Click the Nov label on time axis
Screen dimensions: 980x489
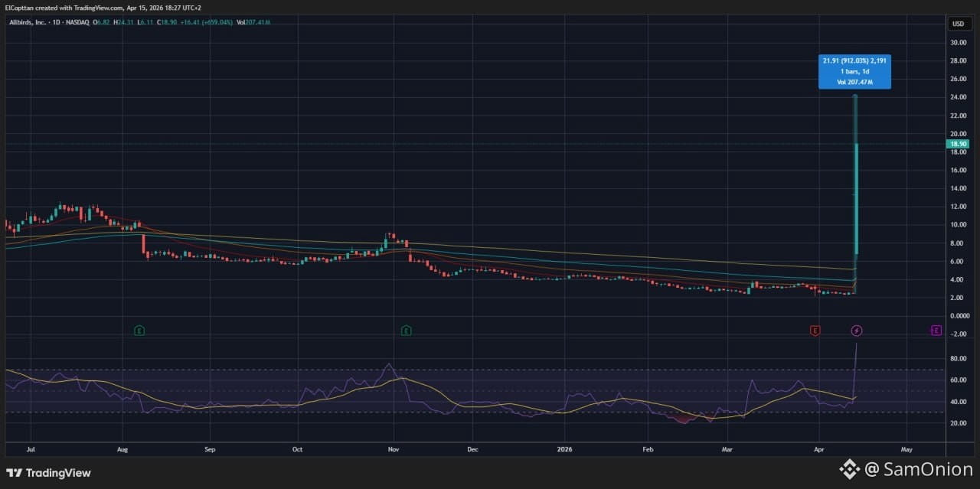point(393,450)
